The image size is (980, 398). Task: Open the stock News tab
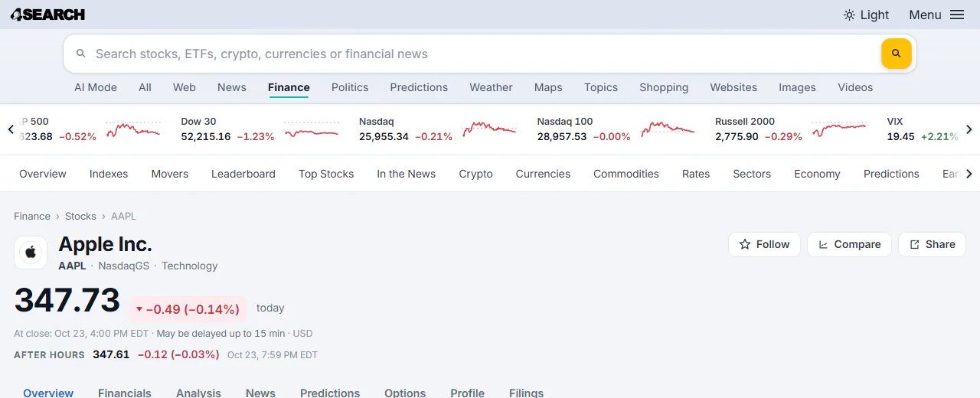pyautogui.click(x=260, y=391)
